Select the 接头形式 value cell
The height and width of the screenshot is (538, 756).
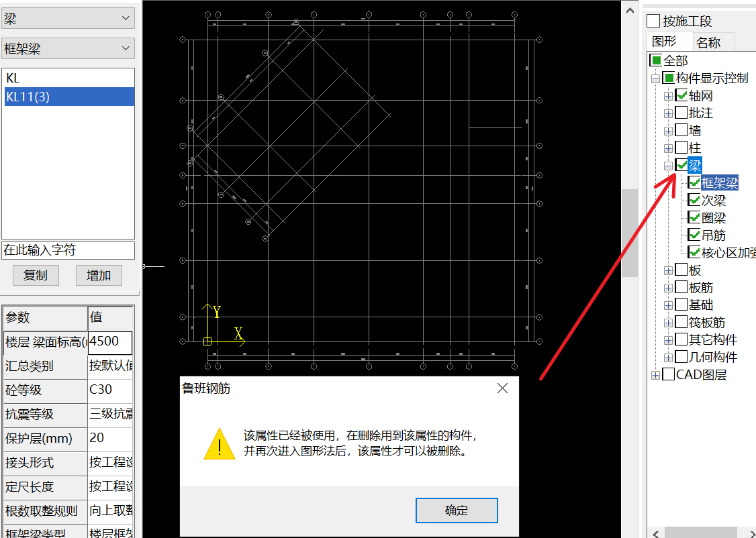[x=110, y=462]
